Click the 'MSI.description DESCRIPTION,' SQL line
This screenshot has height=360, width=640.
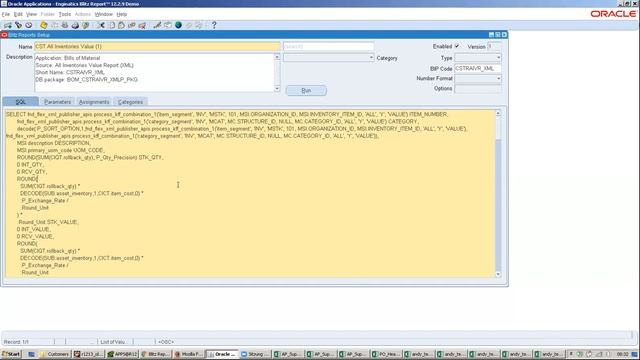pyautogui.click(x=53, y=143)
